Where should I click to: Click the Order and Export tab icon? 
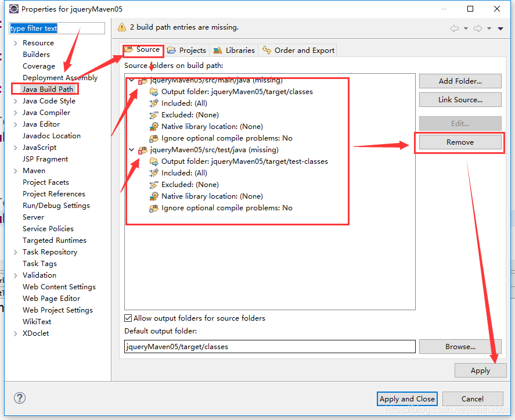(x=266, y=50)
